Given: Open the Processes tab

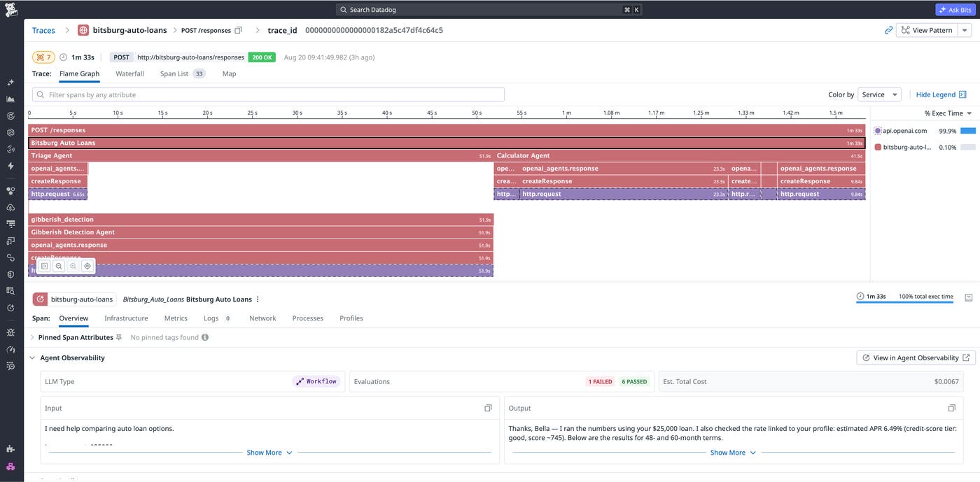Looking at the screenshot, I should [307, 318].
